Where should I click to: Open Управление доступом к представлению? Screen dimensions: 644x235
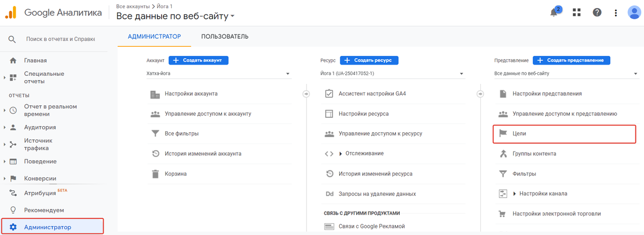pos(565,114)
